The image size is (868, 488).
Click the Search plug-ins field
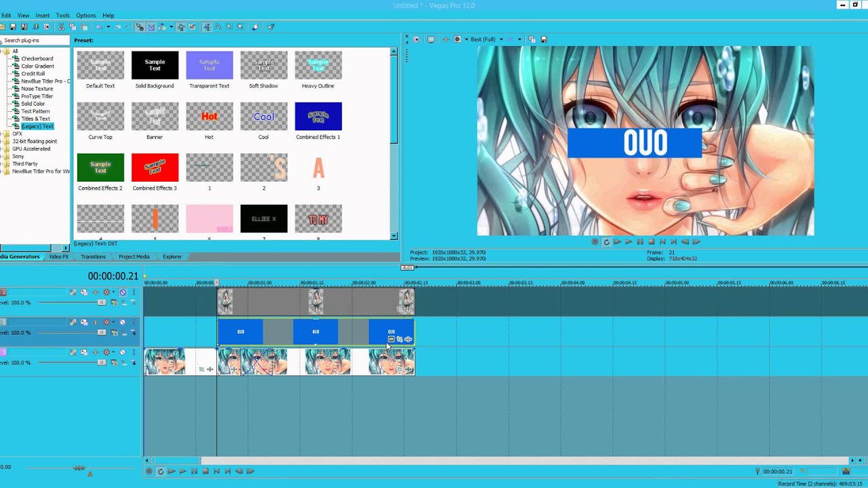tap(35, 41)
